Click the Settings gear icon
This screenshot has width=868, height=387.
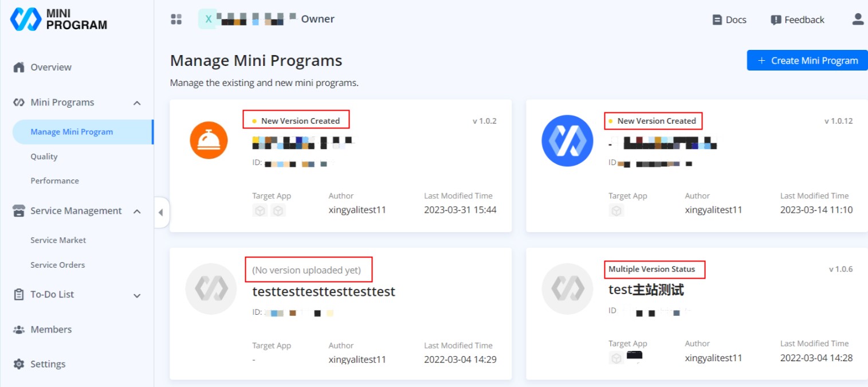pyautogui.click(x=19, y=364)
